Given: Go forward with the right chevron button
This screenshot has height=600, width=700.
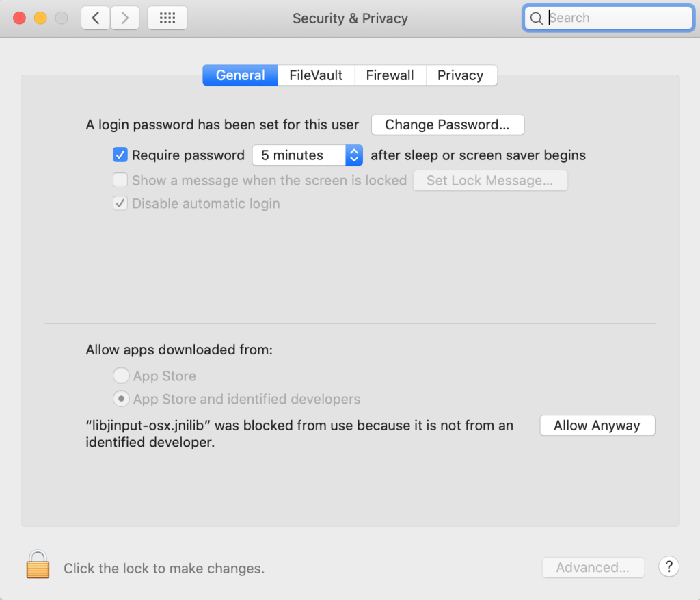Looking at the screenshot, I should click(x=124, y=18).
